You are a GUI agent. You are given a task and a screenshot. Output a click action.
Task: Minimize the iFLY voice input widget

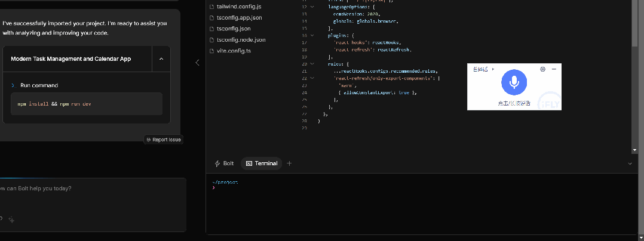[x=554, y=69]
